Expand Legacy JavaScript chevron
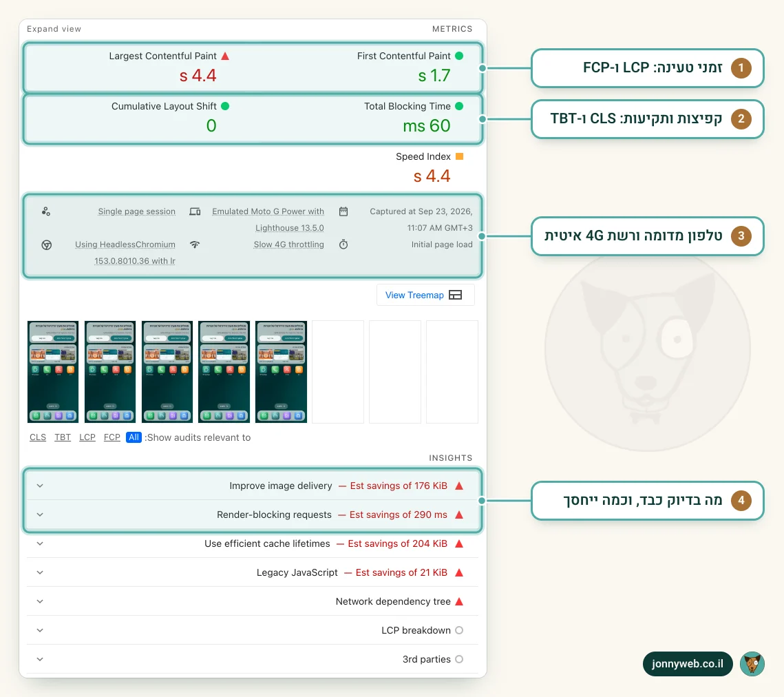 [x=40, y=572]
